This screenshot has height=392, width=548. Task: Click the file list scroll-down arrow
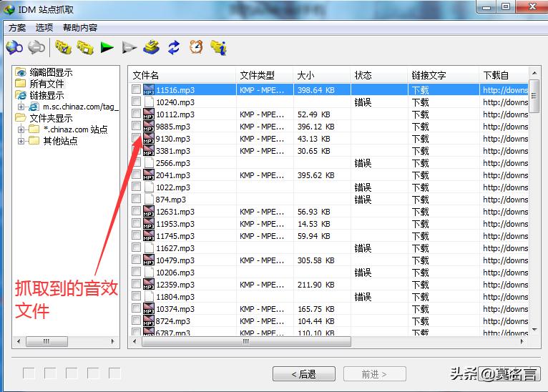(x=534, y=329)
